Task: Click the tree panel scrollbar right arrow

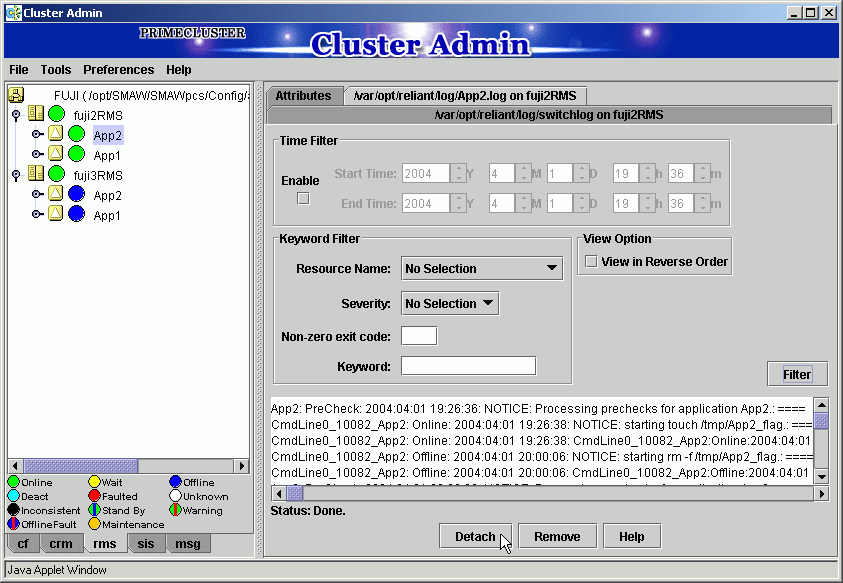Action: click(x=241, y=466)
